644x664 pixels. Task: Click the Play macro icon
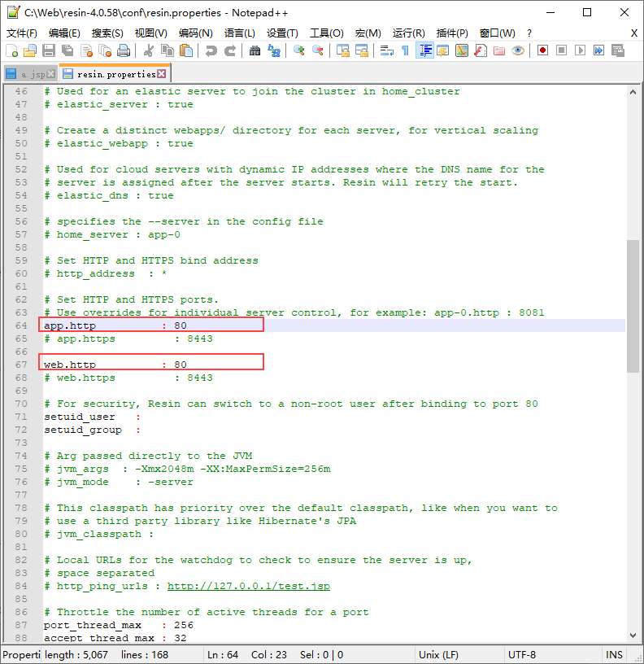[580, 50]
